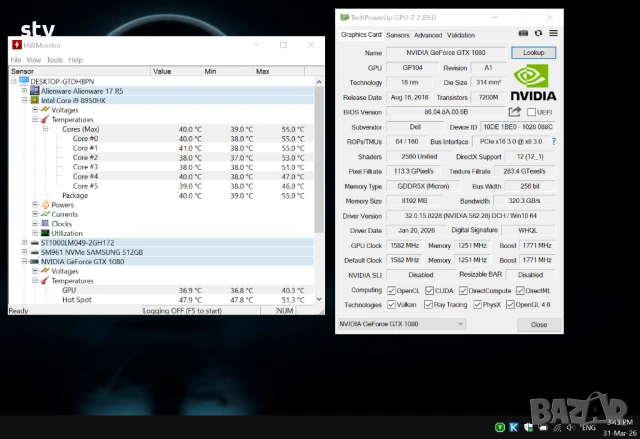Expand the Alienware 17 R5 tree node
640x439 pixels.
[24, 91]
